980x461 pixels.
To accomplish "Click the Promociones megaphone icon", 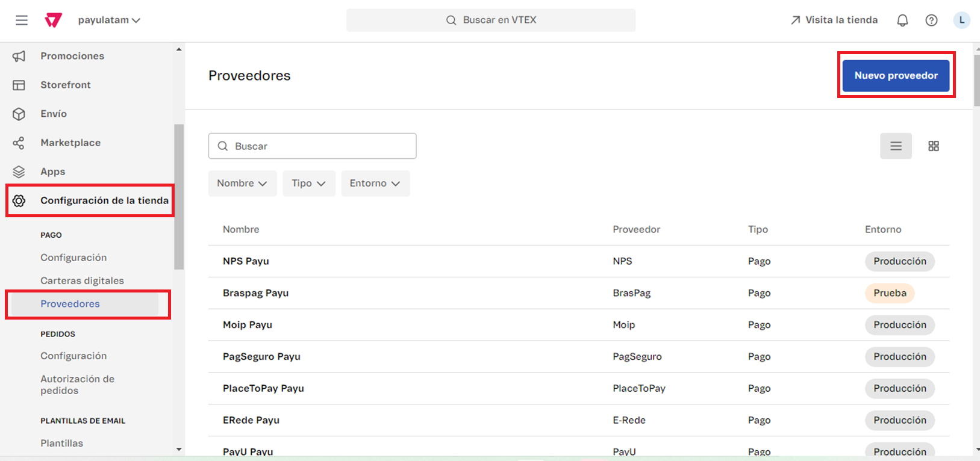I will tap(19, 56).
